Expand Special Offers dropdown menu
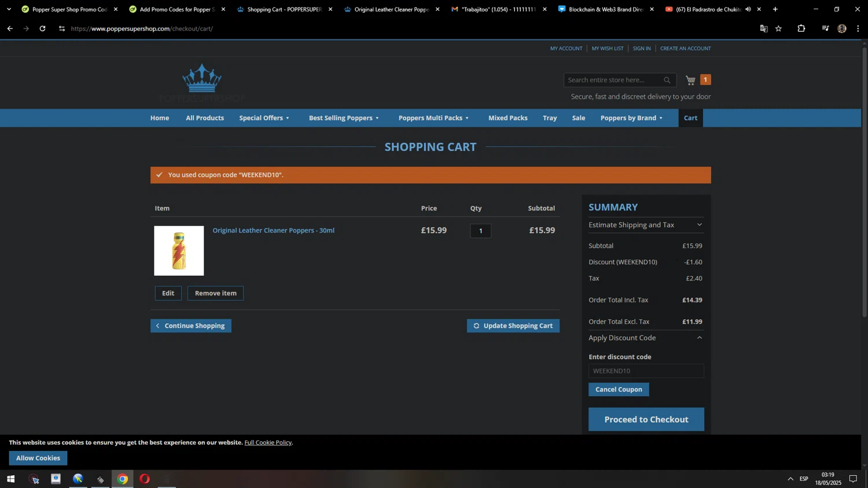The image size is (868, 488). click(264, 118)
